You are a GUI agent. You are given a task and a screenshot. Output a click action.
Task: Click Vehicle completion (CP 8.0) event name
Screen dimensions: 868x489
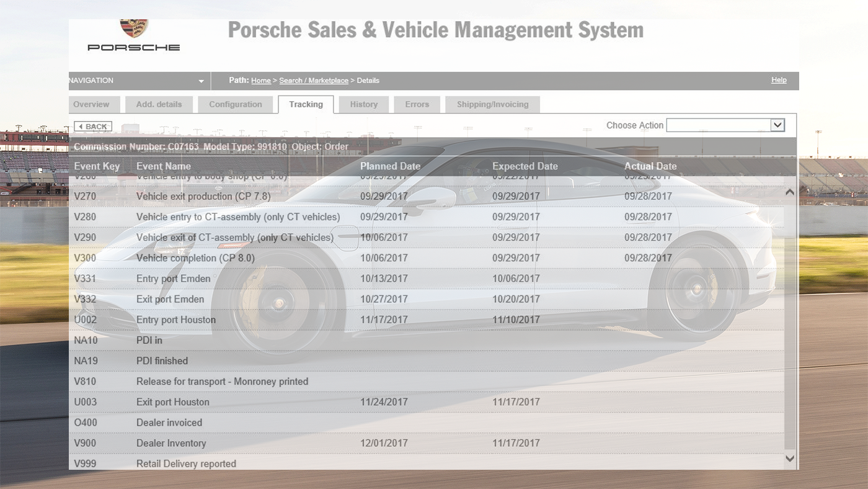(x=195, y=258)
